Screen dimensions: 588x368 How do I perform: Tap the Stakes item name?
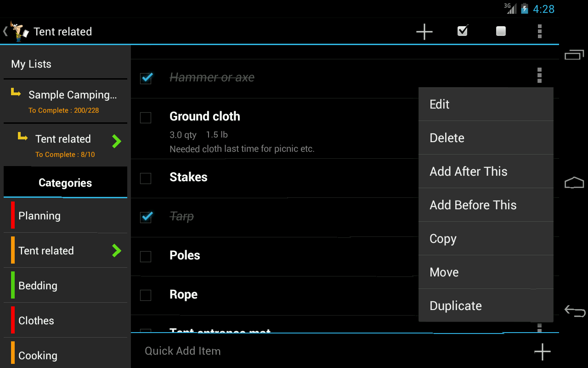tap(188, 177)
